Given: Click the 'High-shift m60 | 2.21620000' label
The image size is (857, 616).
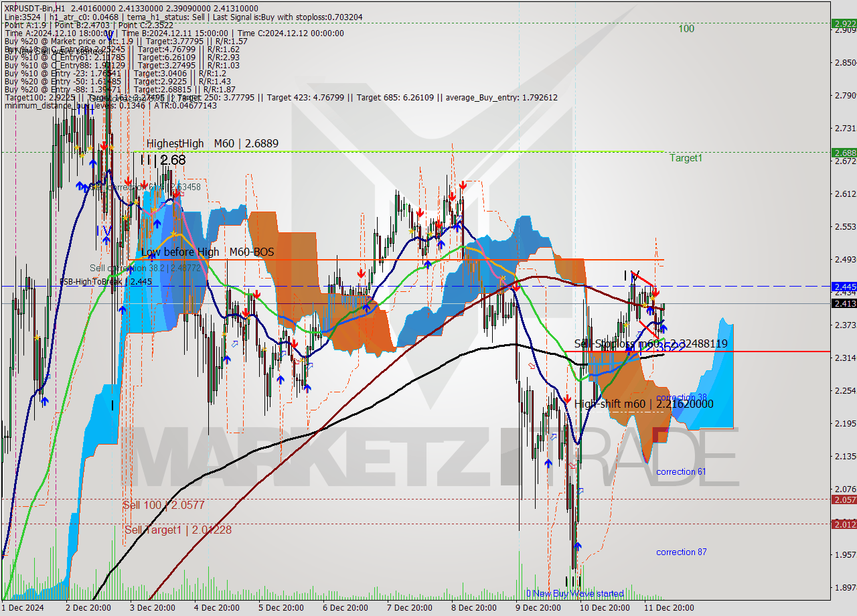Looking at the screenshot, I should (x=643, y=404).
